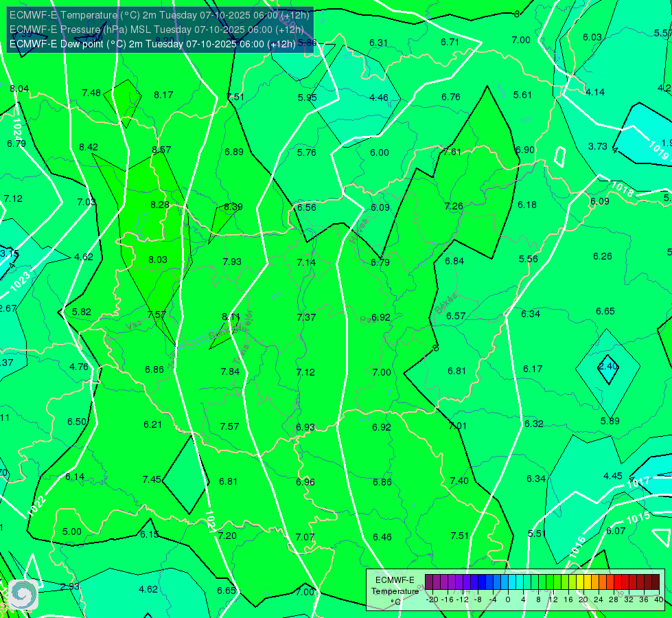Click the 8.17 grid value
The image size is (672, 618).
click(x=163, y=95)
